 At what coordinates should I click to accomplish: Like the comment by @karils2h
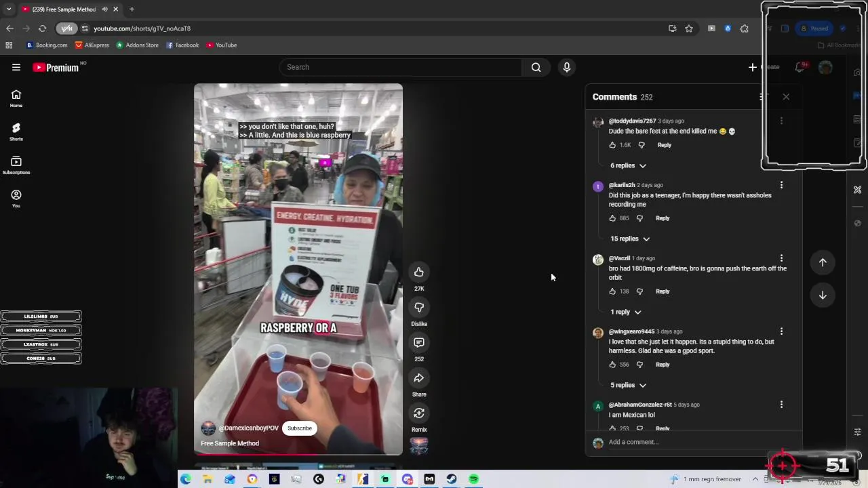[612, 218]
